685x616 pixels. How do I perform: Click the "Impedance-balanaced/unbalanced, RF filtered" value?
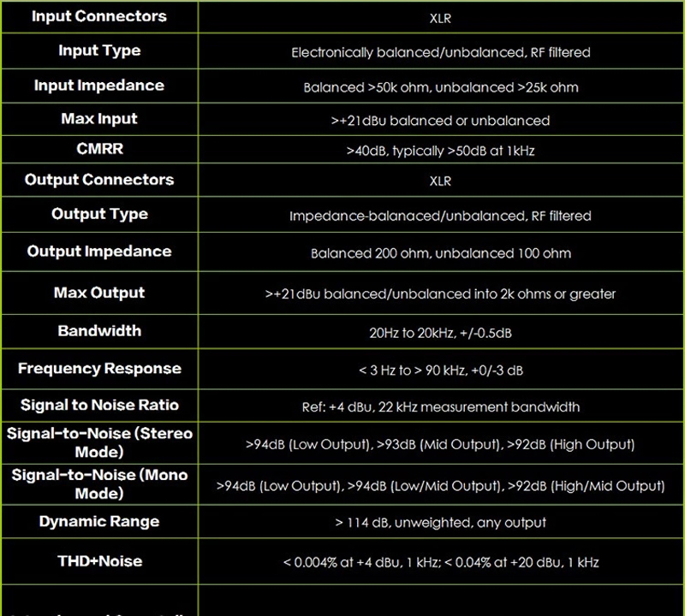pyautogui.click(x=441, y=216)
